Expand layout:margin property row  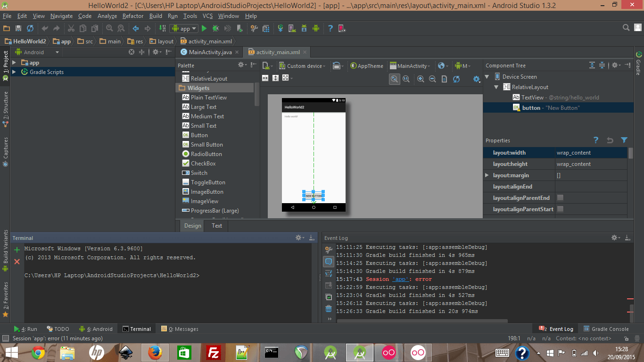[487, 175]
